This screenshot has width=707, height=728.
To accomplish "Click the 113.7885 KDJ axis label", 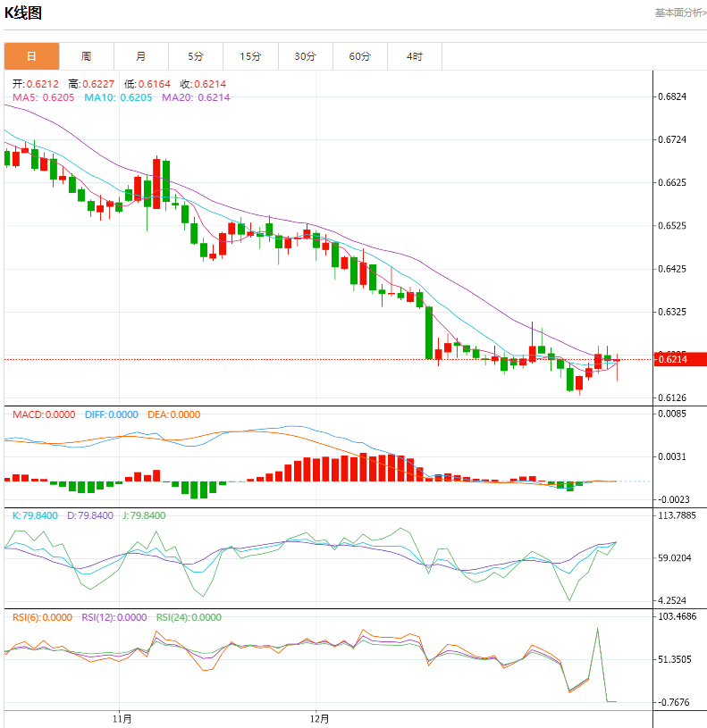I will [678, 515].
